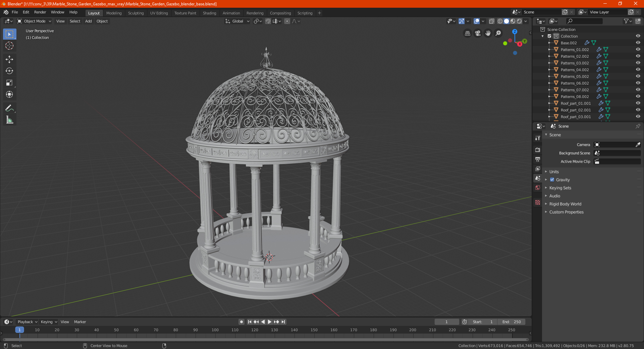Play the animation in reverse

[263, 322]
